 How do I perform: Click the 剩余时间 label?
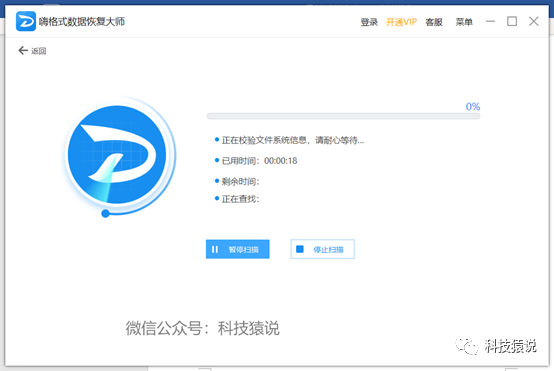240,182
